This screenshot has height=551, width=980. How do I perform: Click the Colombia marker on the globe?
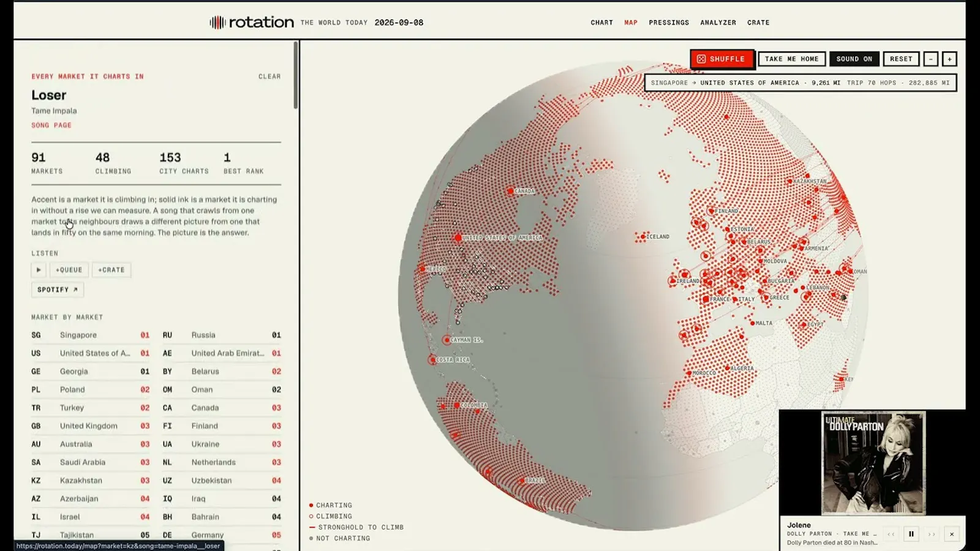tap(457, 405)
